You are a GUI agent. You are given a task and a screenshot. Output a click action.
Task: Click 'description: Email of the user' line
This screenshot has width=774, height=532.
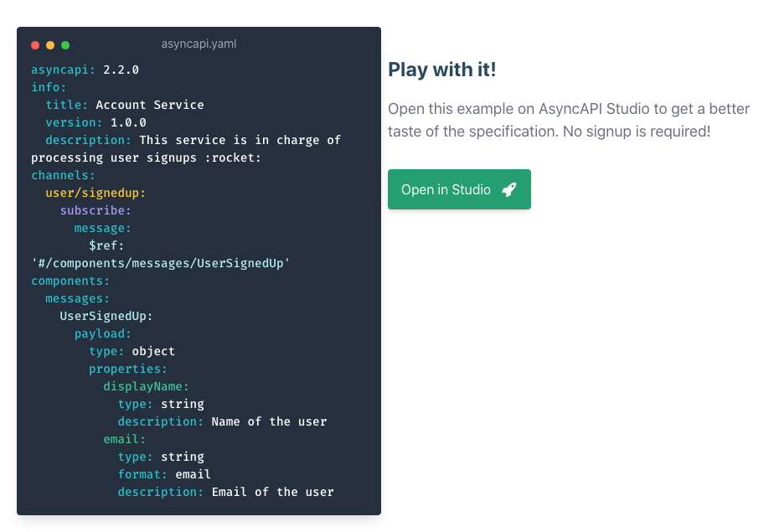tap(225, 492)
